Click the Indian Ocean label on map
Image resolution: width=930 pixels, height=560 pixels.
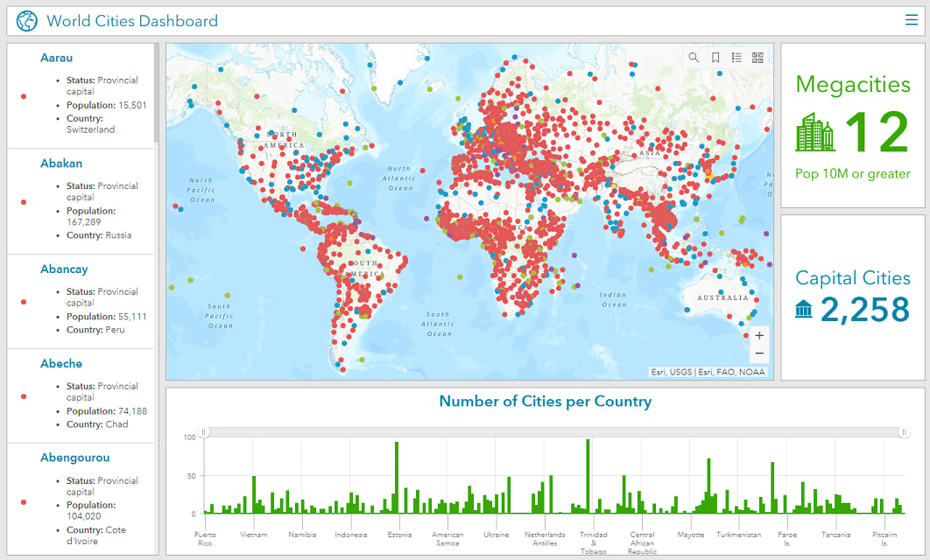(x=613, y=299)
